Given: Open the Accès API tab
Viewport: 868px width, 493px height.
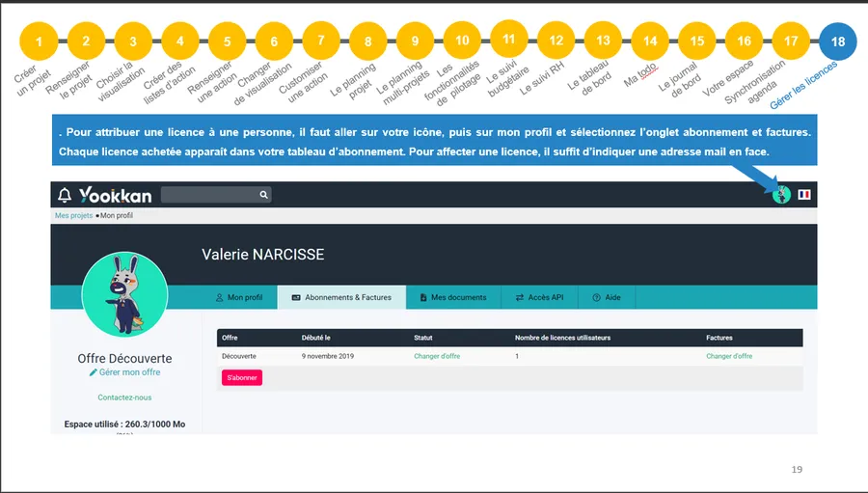Looking at the screenshot, I should (540, 297).
